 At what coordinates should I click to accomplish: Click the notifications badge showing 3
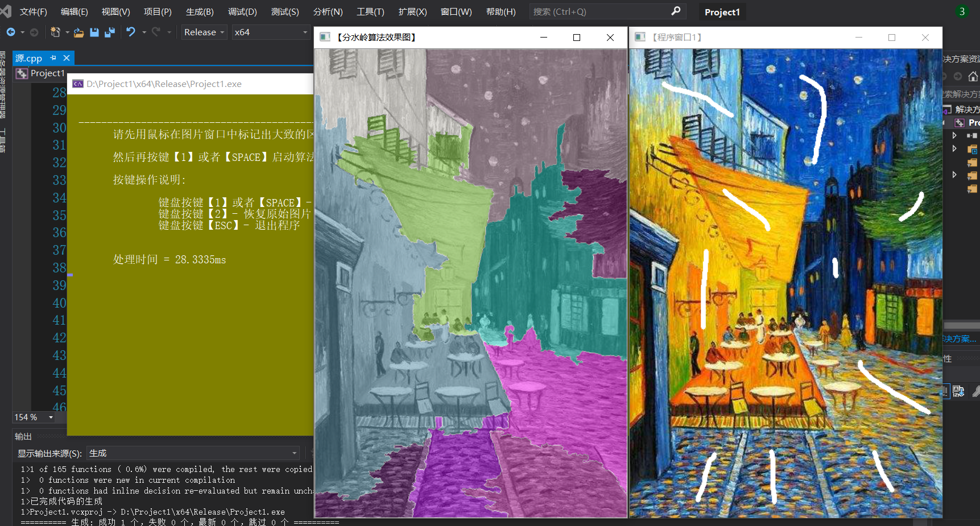pyautogui.click(x=962, y=11)
